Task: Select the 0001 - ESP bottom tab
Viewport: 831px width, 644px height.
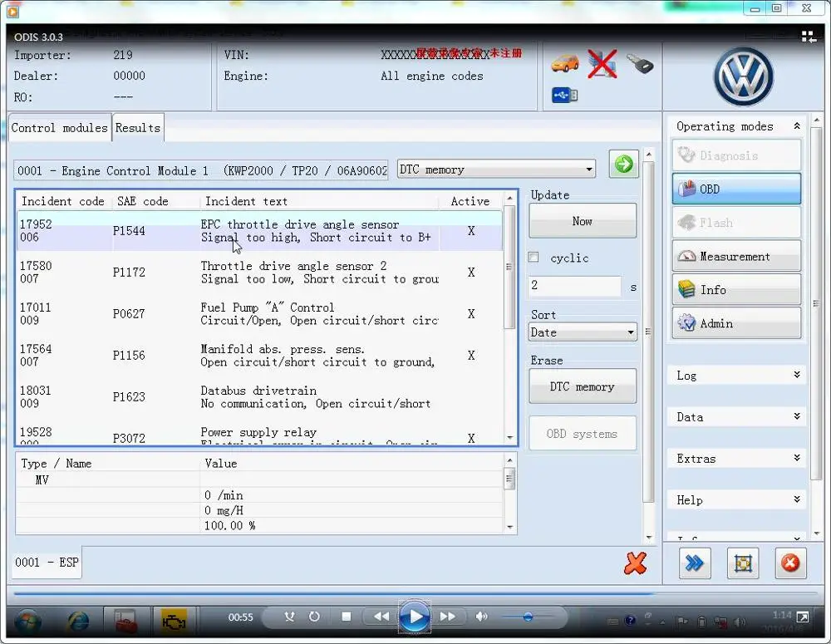Action: point(47,563)
